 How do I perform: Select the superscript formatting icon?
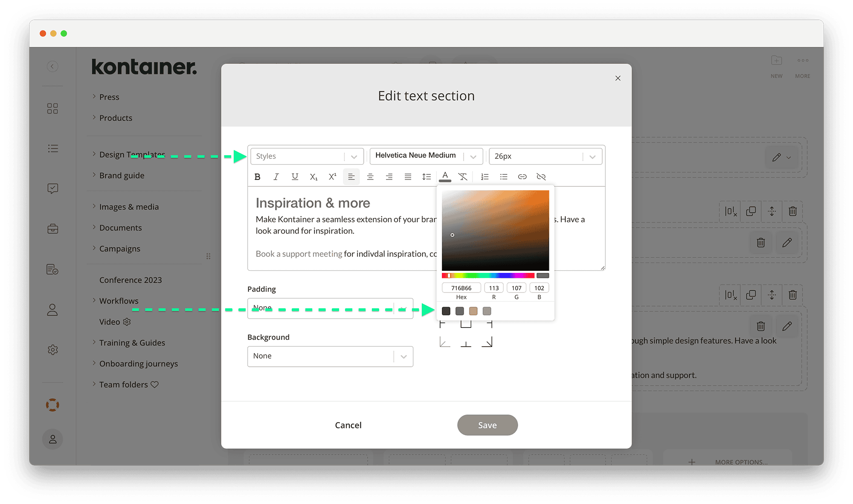332,177
